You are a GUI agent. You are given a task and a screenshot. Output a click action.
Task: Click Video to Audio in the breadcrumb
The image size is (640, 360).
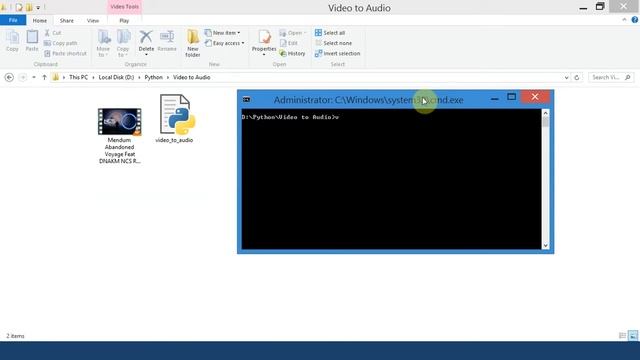pos(191,77)
